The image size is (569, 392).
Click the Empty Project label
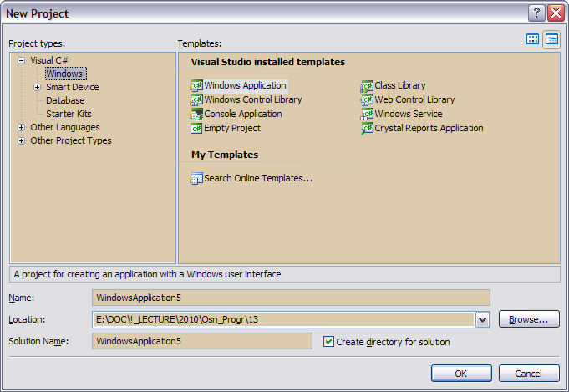[232, 128]
